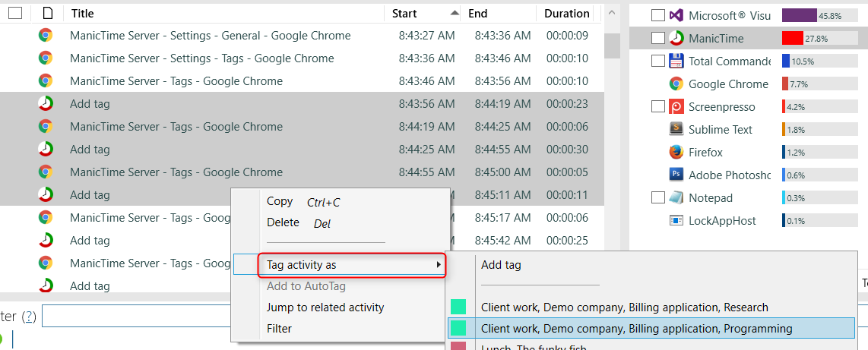Click Sublime Text 1.8% label

coord(797,130)
